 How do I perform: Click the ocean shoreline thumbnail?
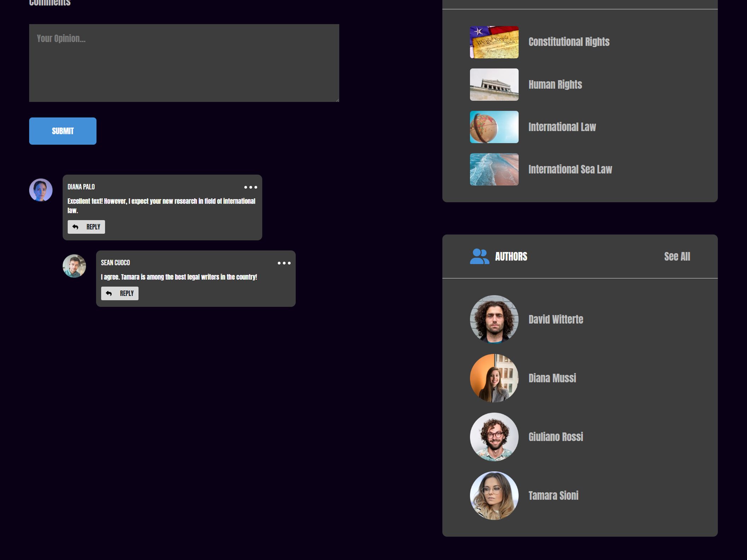tap(494, 169)
